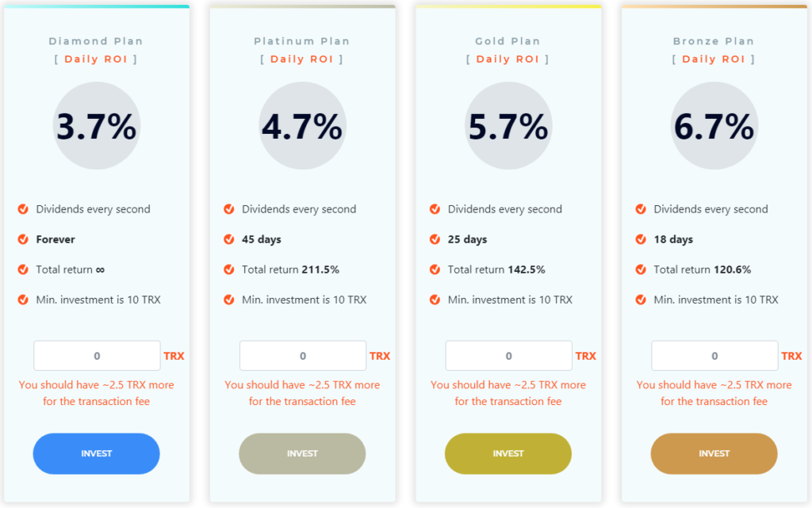Click checkmark icon beside 45 days
This screenshot has height=508, width=812.
click(x=229, y=239)
